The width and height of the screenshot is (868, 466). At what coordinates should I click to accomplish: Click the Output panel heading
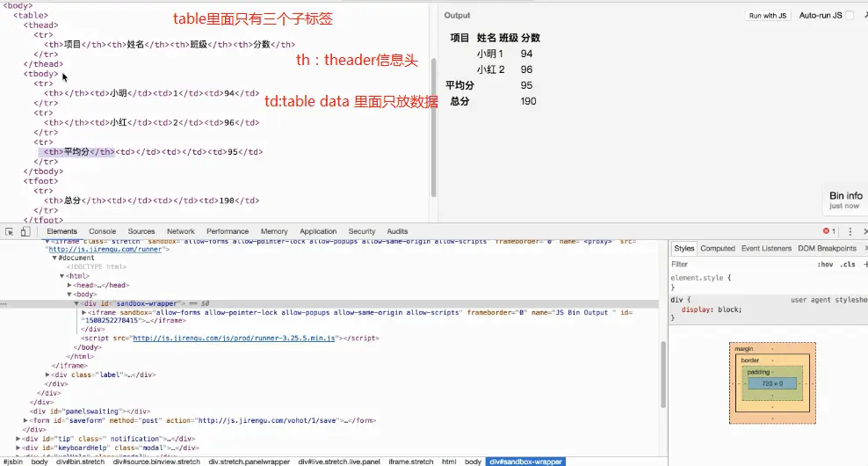pos(457,16)
